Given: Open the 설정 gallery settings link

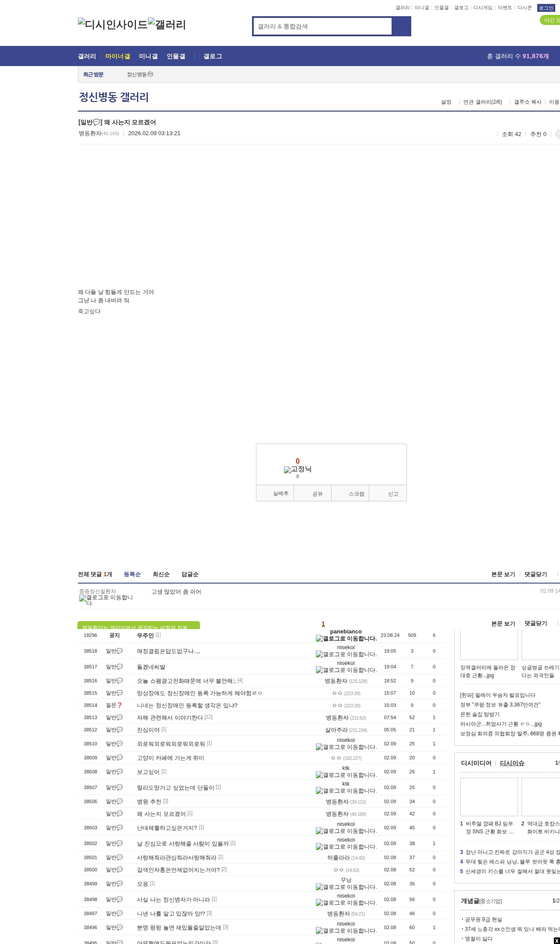Looking at the screenshot, I should (446, 102).
